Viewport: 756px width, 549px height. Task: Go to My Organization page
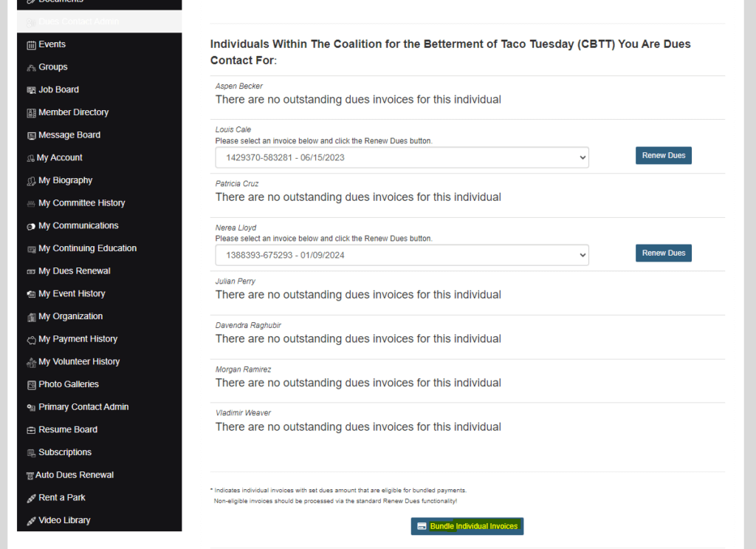(x=70, y=316)
